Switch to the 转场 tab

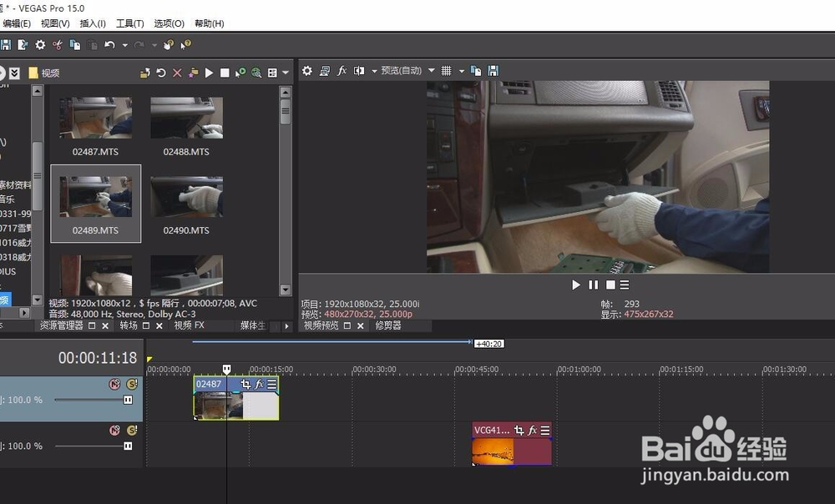(129, 325)
